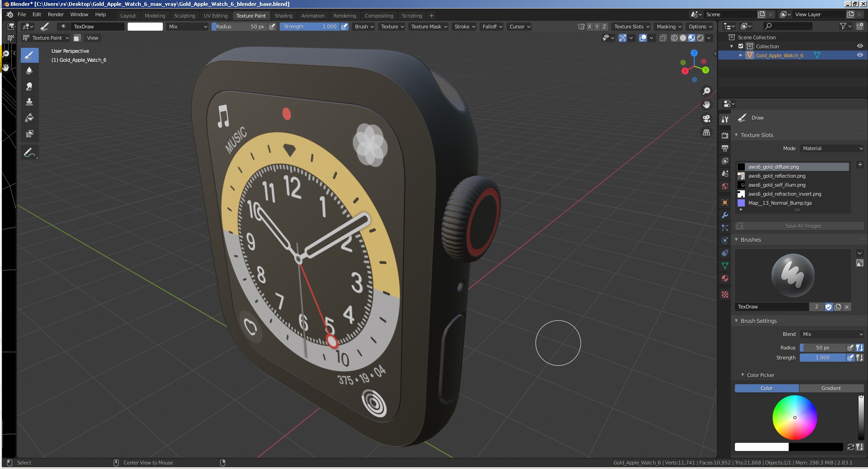Toggle Collection exclude checkbox in outliner
The width and height of the screenshot is (868, 469).
(741, 46)
